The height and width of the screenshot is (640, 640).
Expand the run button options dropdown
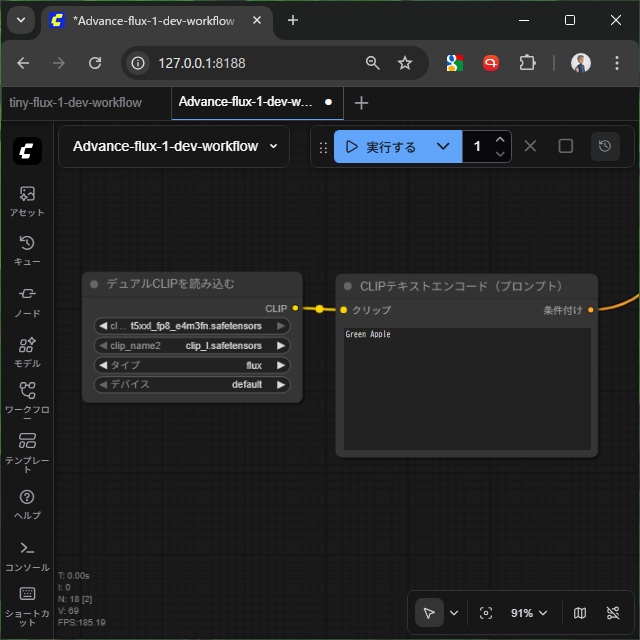click(x=443, y=147)
